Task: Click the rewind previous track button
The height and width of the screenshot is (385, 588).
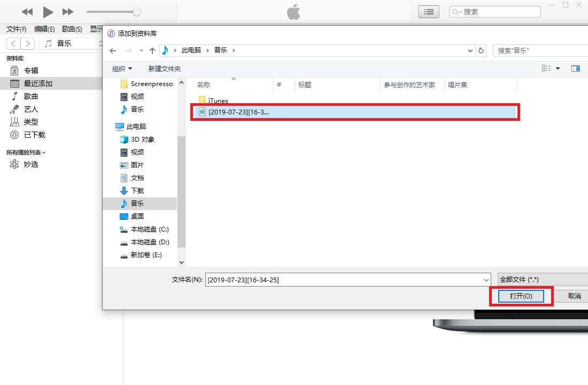Action: coord(27,12)
